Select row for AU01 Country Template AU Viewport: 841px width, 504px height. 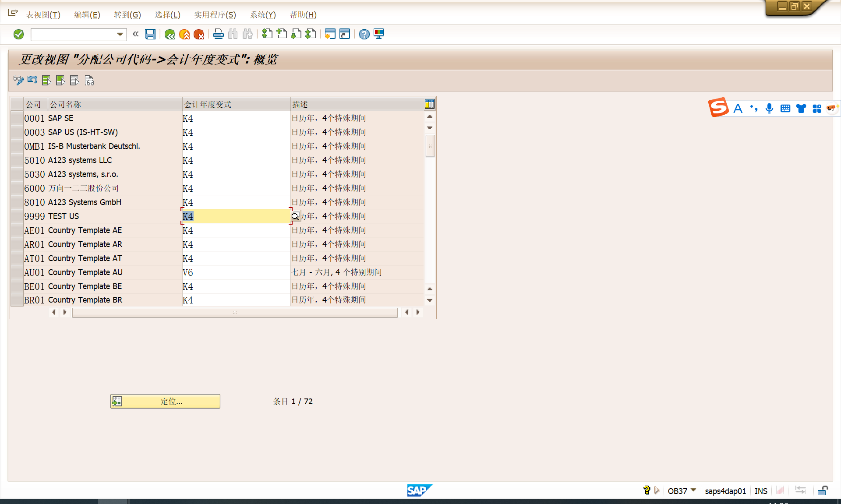(x=17, y=272)
